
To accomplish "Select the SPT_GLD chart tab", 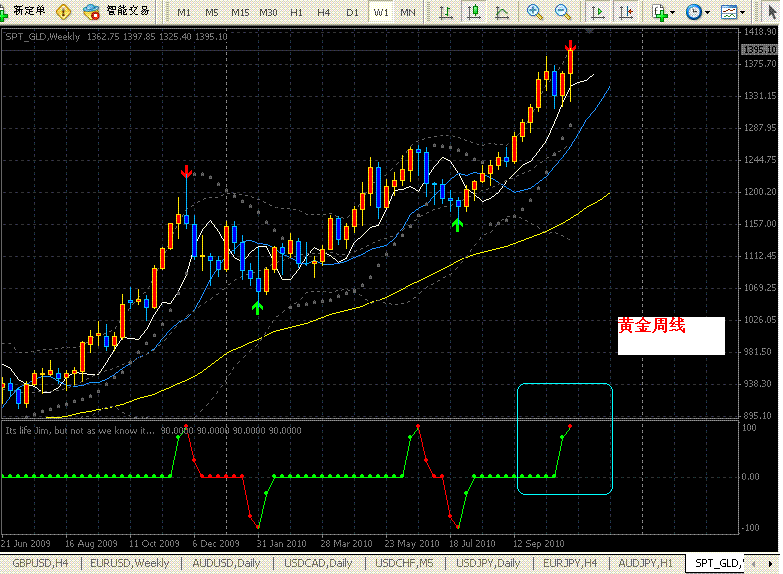I will point(717,563).
